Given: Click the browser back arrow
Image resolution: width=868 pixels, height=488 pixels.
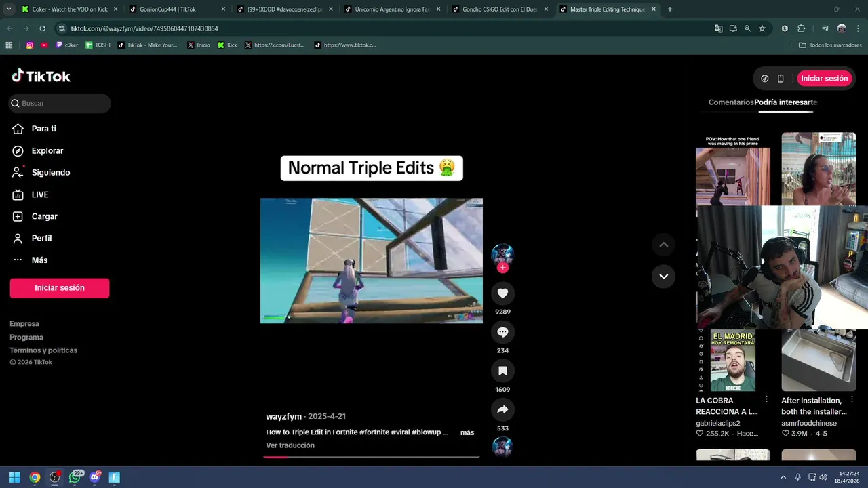Looking at the screenshot, I should [x=9, y=28].
